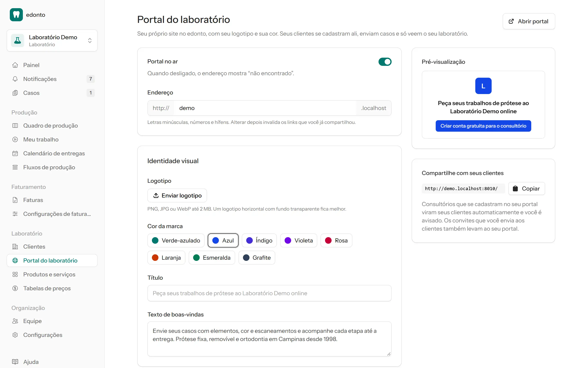Click the Texto de boas-vindas textarea
Image resolution: width=588 pixels, height=368 pixels.
pyautogui.click(x=269, y=339)
